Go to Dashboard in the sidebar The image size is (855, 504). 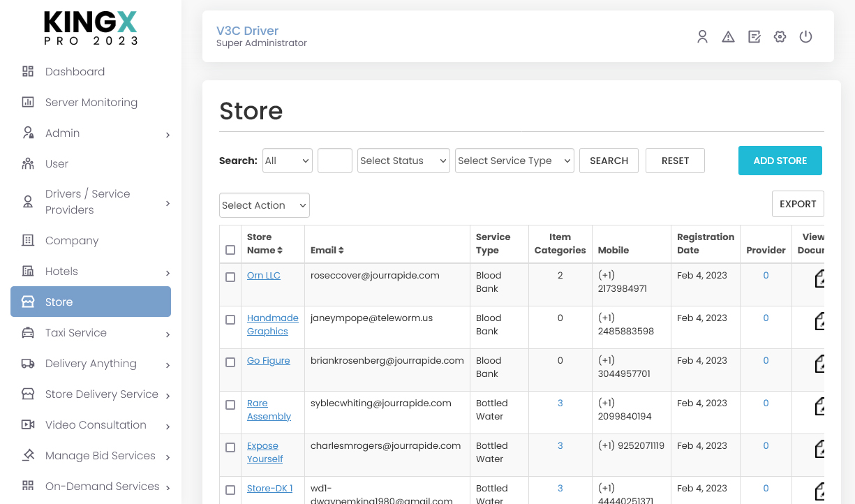click(x=75, y=71)
